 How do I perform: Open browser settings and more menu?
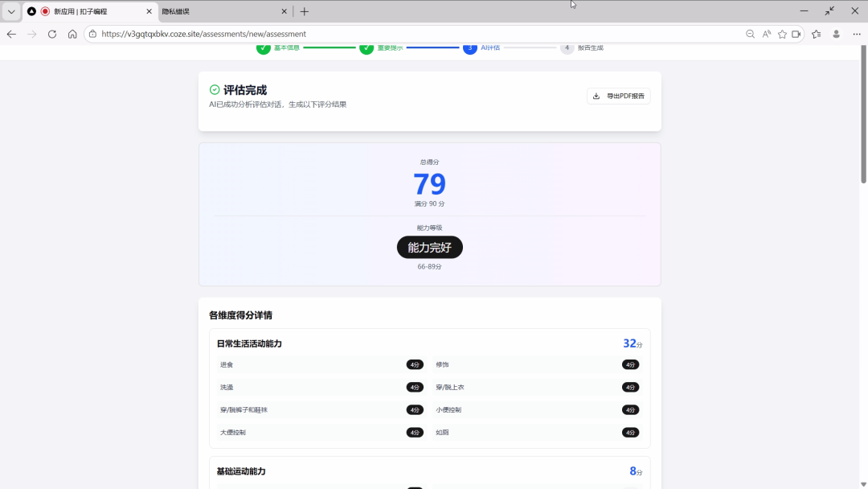[857, 34]
